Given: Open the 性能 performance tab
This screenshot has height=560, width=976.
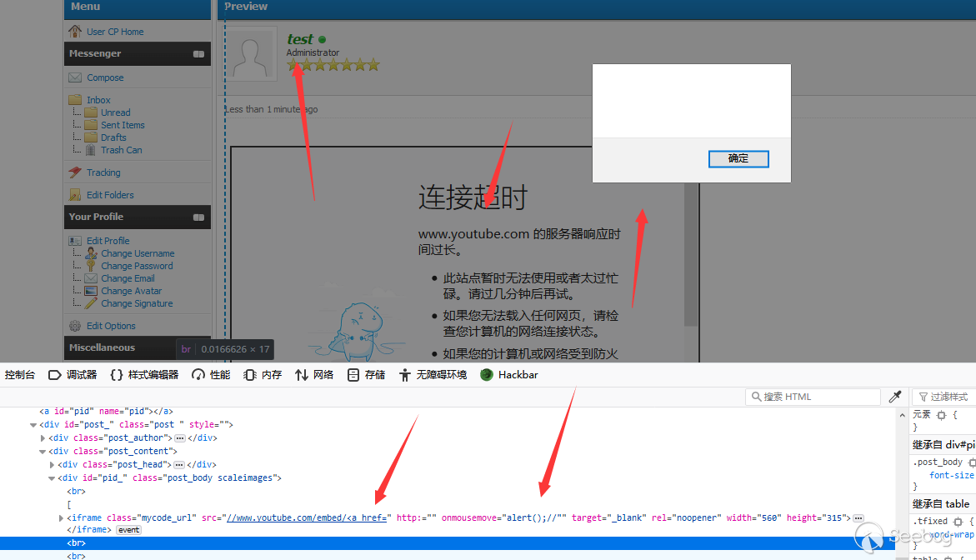Looking at the screenshot, I should coord(211,374).
